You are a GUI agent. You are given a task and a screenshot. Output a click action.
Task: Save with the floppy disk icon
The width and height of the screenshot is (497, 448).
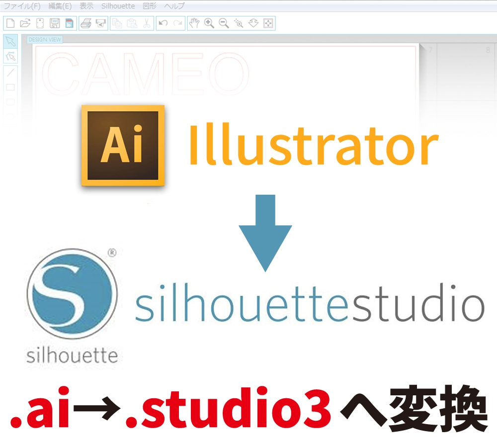tap(55, 23)
